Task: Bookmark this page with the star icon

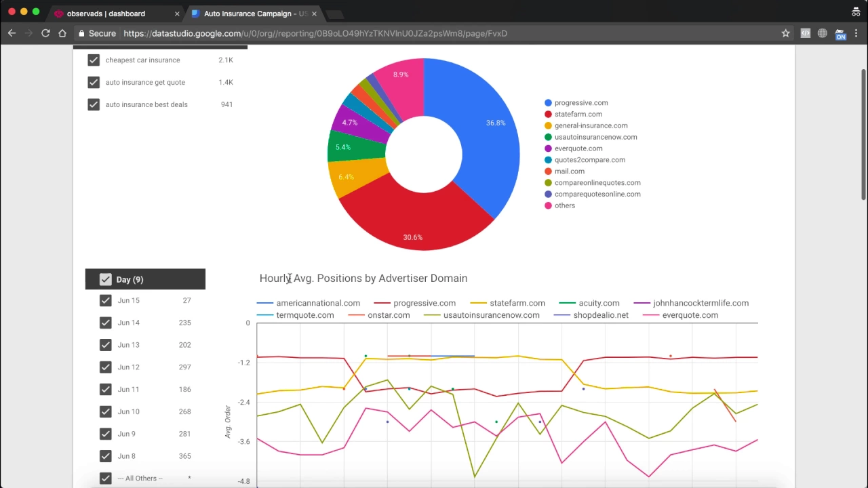Action: [785, 33]
